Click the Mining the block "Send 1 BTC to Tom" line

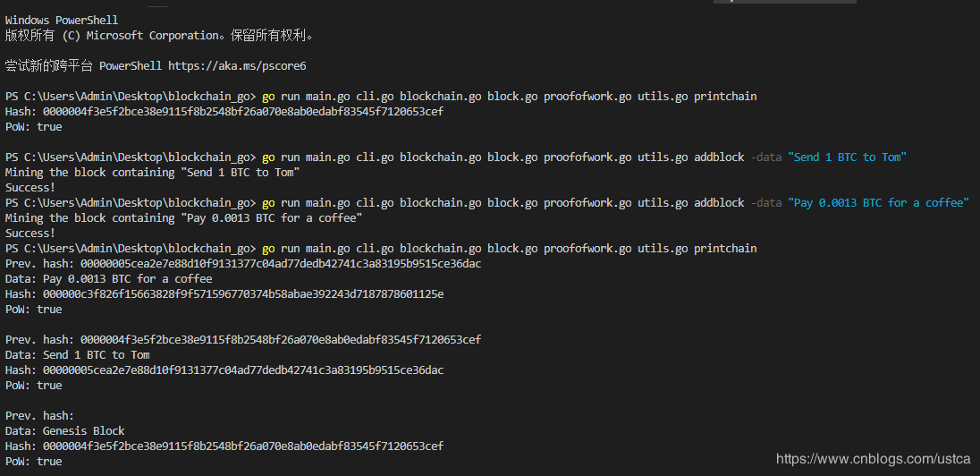coord(152,173)
